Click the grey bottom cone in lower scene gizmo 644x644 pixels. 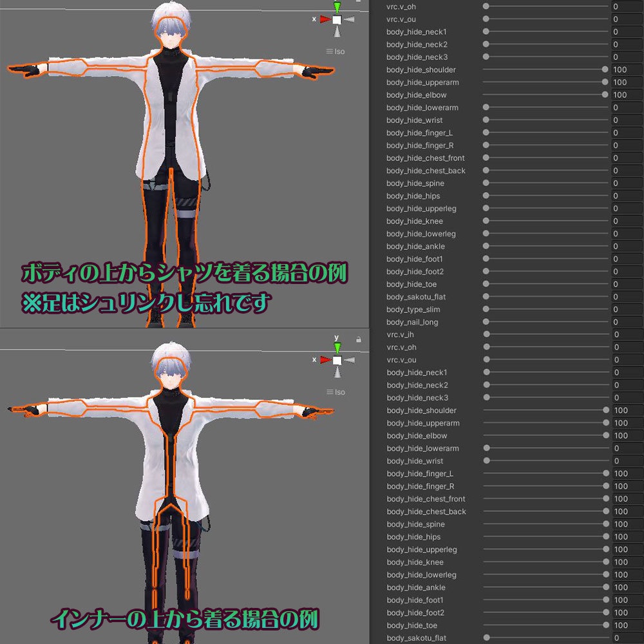tap(337, 372)
